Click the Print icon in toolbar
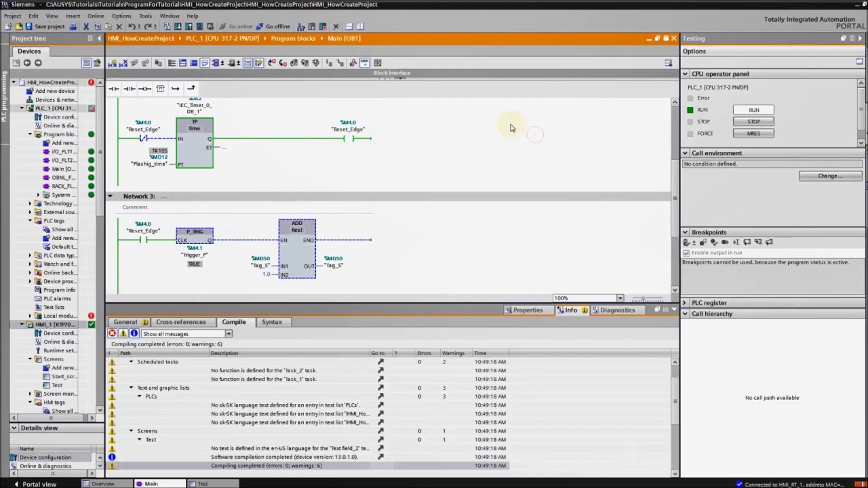 73,26
